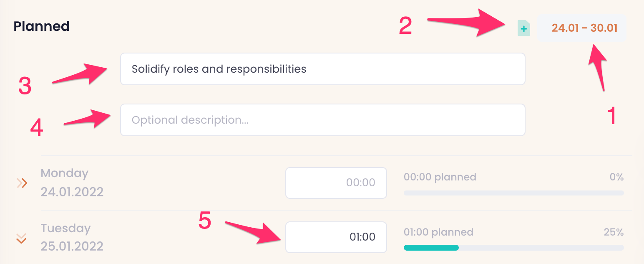This screenshot has width=644, height=264.
Task: Click the teal fill of Tuesday's progress bar
Action: click(431, 248)
